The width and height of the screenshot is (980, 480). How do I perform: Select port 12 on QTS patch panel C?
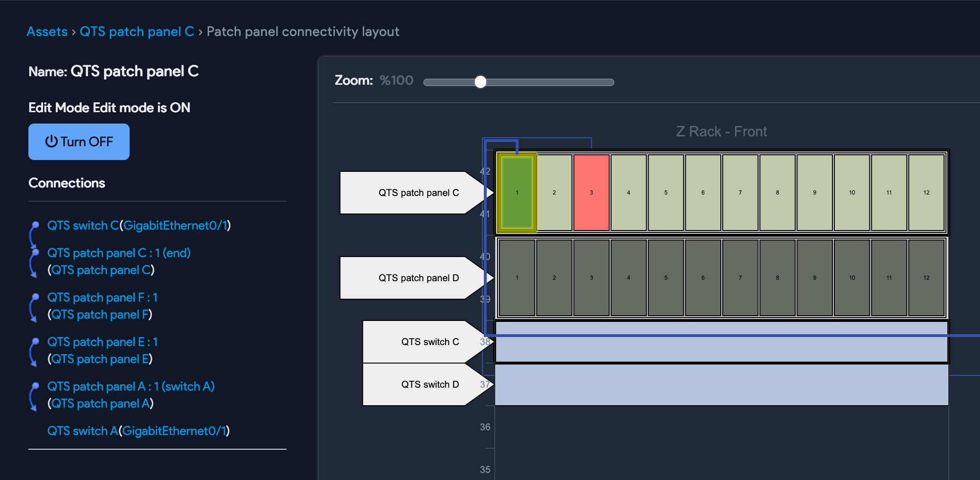(x=926, y=192)
